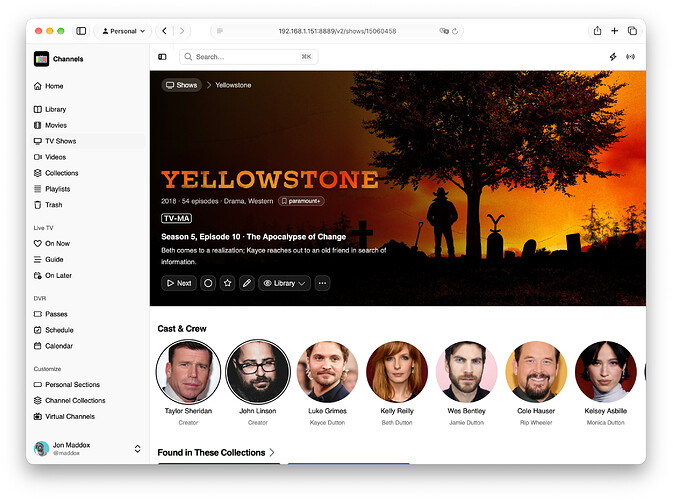
Task: Click the lightning bolt activity icon
Action: [612, 57]
